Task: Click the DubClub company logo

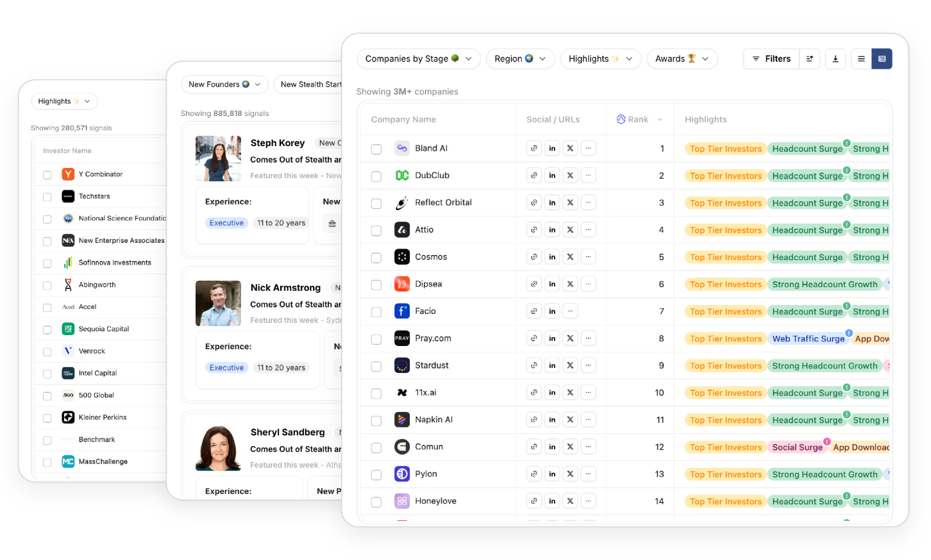Action: (x=402, y=175)
